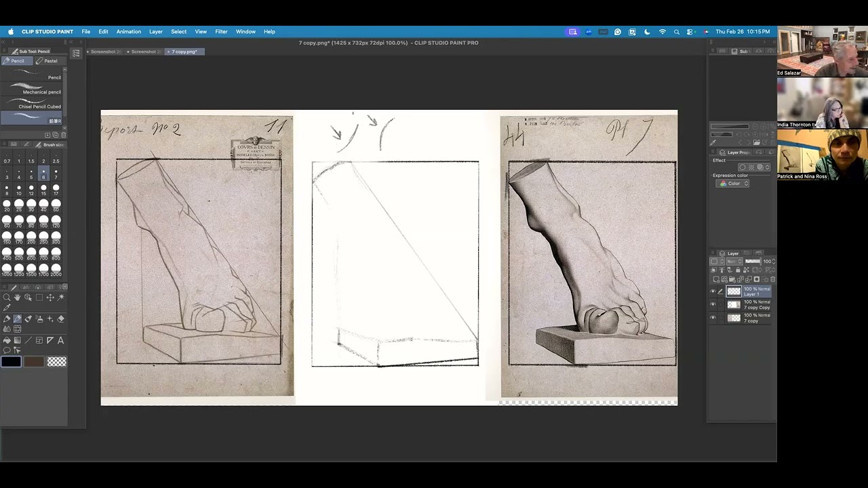Select brown sub color swatch
This screenshot has height=488, width=868.
point(34,361)
